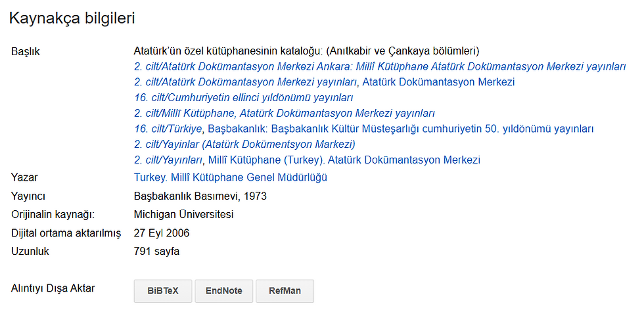Click non-italic "Atatürk Dokümantasyon Merkezi" link on second row
The height and width of the screenshot is (310, 644).
coord(438,82)
